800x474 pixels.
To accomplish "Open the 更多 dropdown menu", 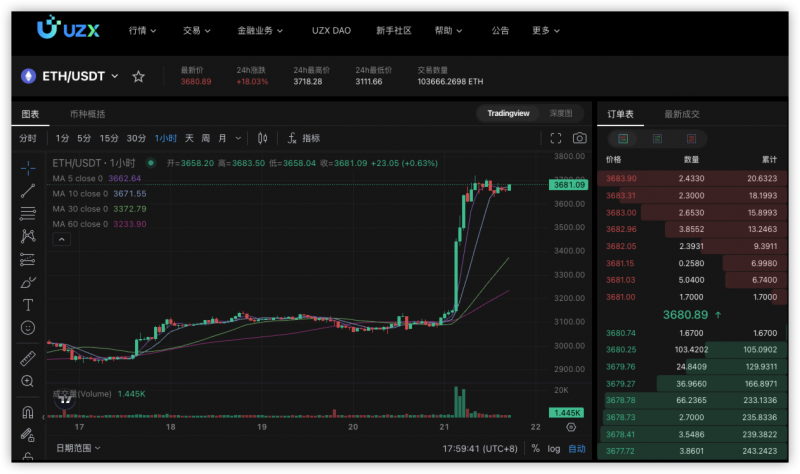I will [x=545, y=31].
